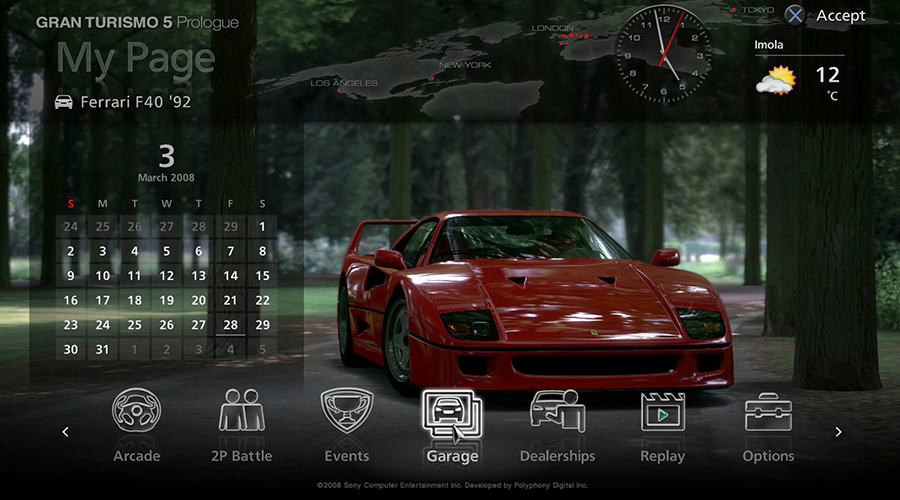The image size is (900, 500).
Task: Click the Sony copyright notice text
Action: click(452, 486)
